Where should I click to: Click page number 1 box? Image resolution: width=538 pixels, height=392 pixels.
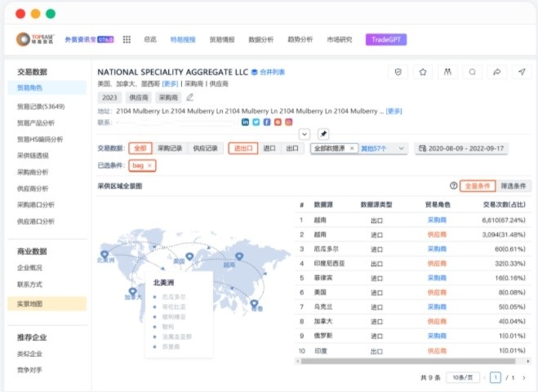tap(495, 377)
